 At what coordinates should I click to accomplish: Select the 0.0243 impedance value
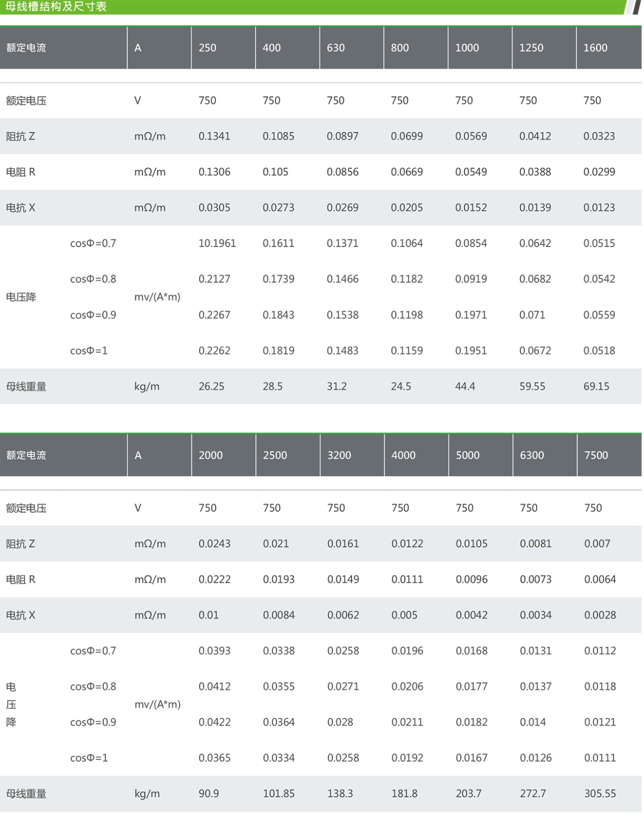tap(214, 544)
